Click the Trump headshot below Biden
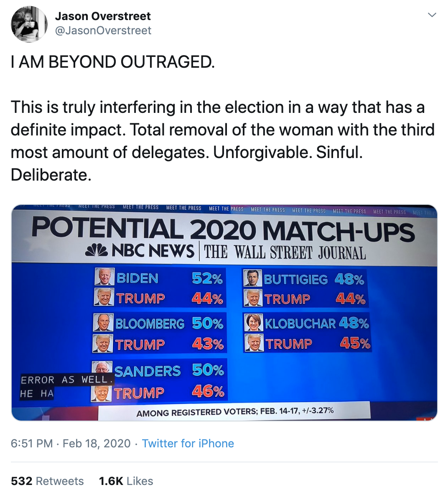 click(x=104, y=297)
